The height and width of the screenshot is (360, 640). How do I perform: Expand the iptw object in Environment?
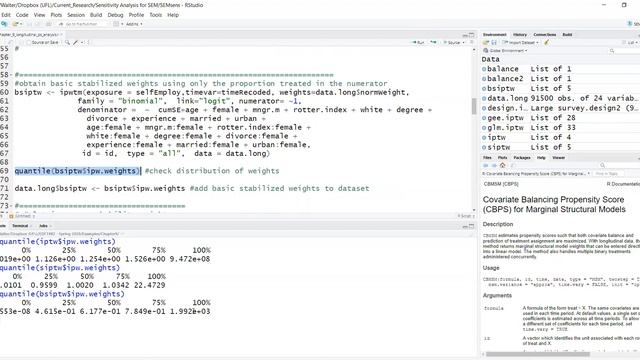click(484, 138)
